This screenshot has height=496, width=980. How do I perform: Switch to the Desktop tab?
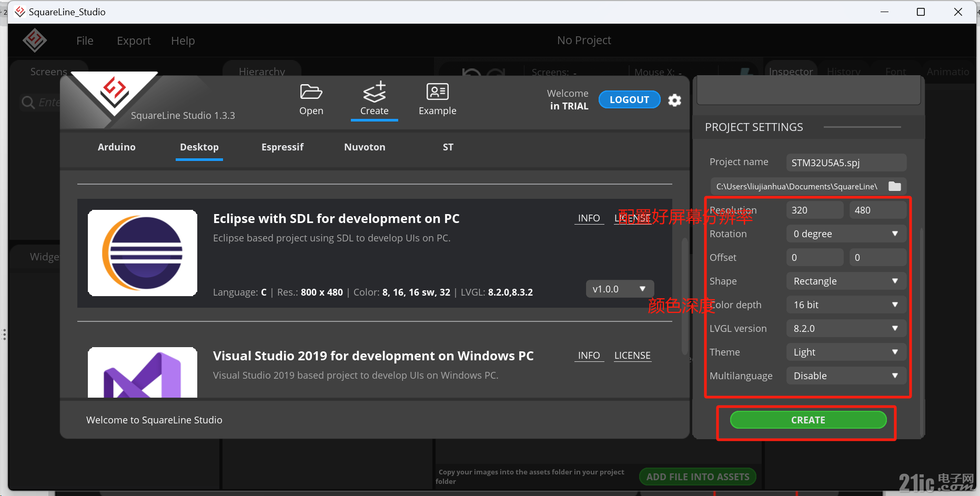199,147
